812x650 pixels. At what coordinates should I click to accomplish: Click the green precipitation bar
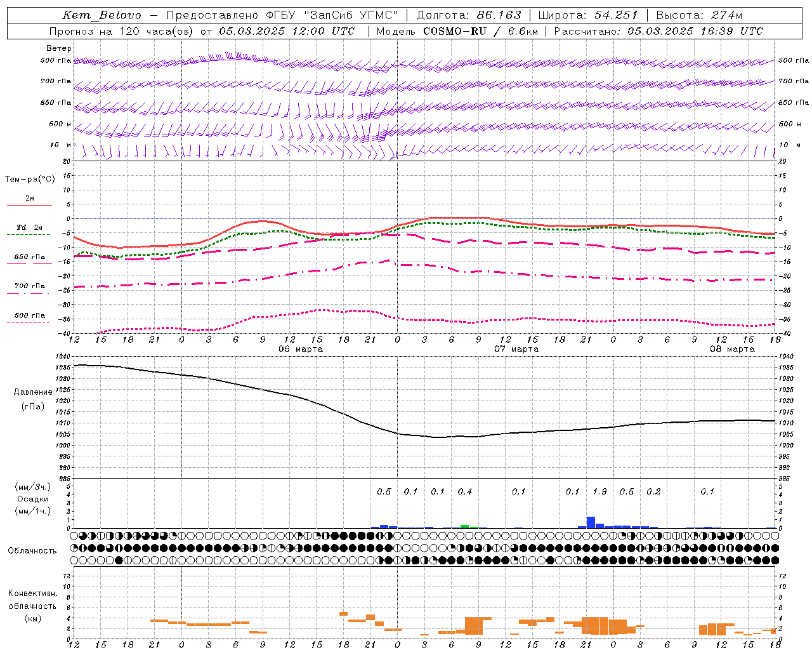coord(465,527)
